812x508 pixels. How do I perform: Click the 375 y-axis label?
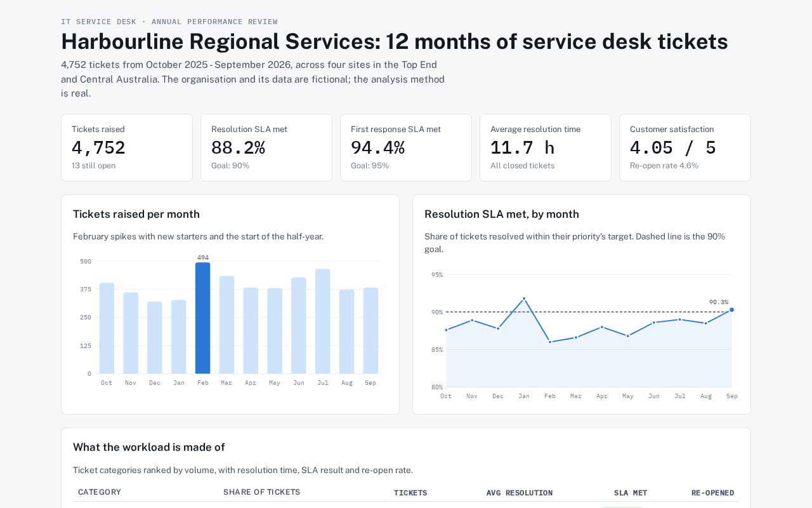[86, 290]
